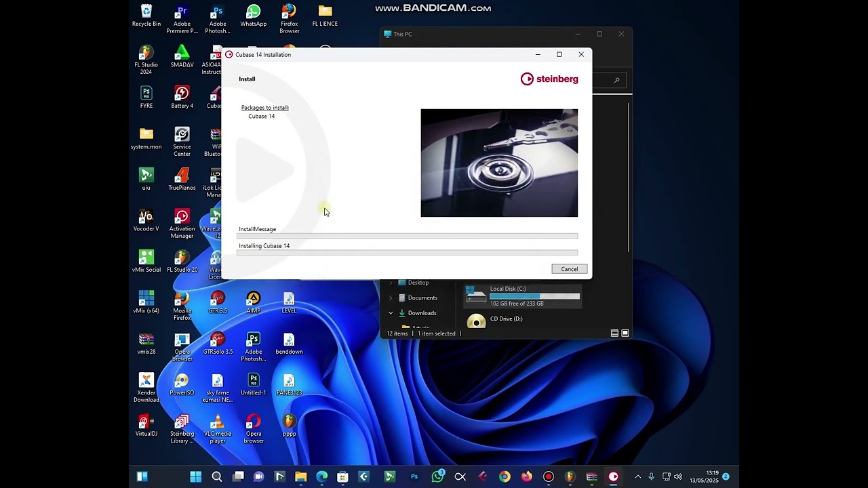Click the hard drive image in the installer
The height and width of the screenshot is (488, 868).
499,163
